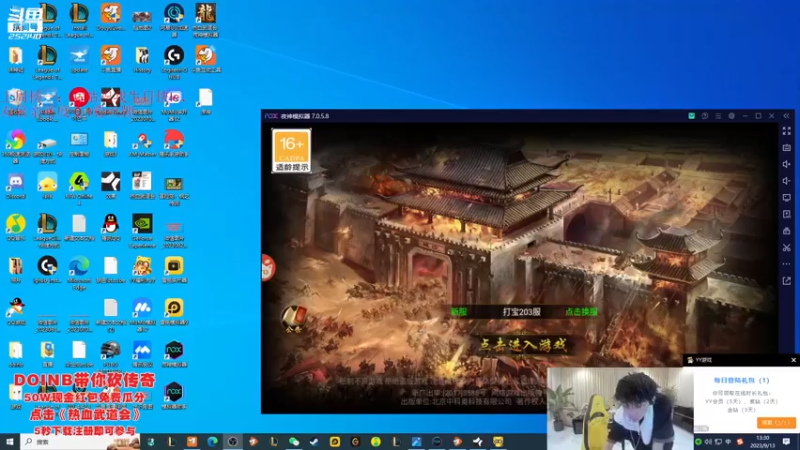
Task: Click the scissors screenshot icon in Nox sidebar
Action: (786, 247)
